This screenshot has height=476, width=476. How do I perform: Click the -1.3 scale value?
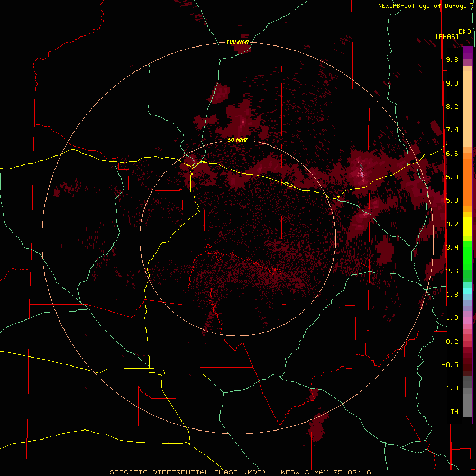(450, 388)
